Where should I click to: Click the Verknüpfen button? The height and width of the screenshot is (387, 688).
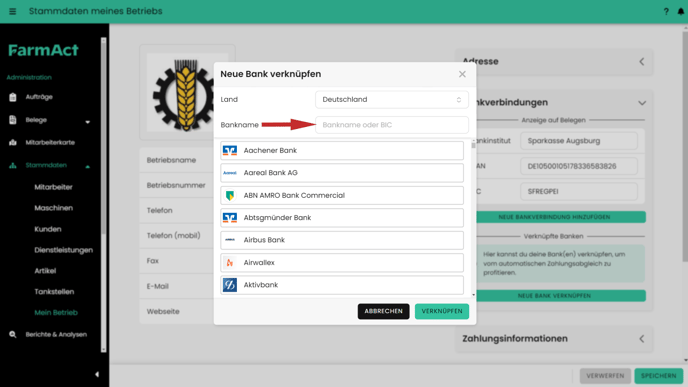click(x=442, y=311)
